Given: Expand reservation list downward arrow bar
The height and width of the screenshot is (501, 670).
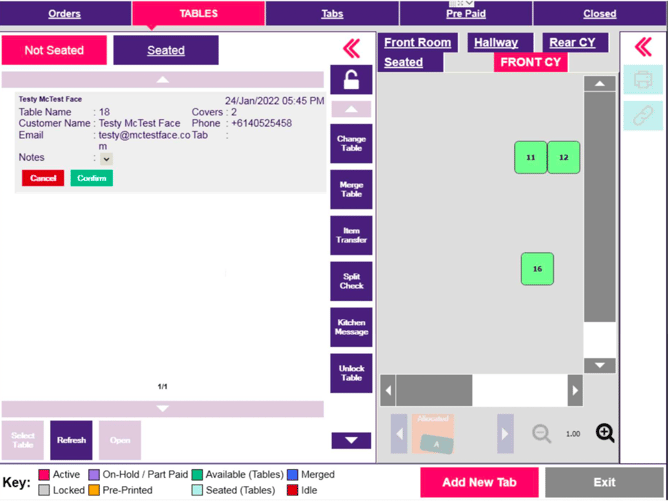Looking at the screenshot, I should coord(162,409).
